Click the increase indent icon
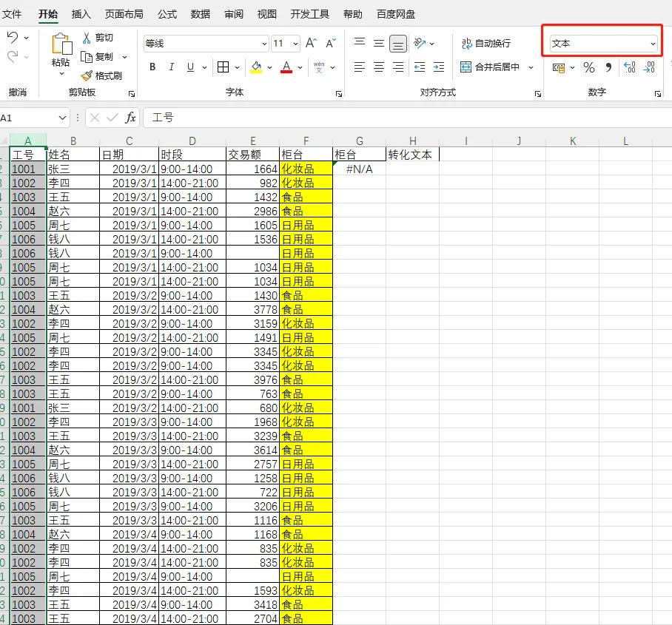 [x=439, y=67]
